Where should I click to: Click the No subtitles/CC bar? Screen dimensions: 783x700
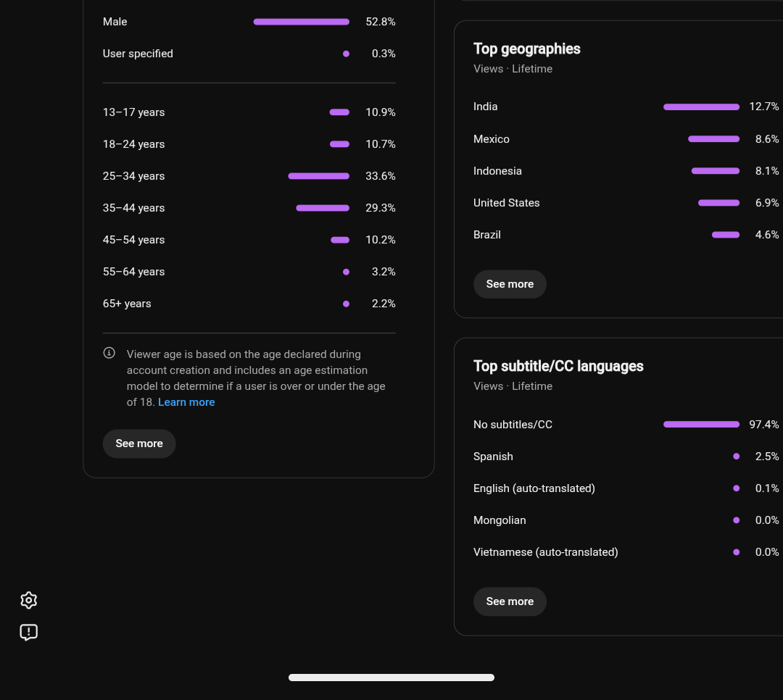tap(701, 425)
